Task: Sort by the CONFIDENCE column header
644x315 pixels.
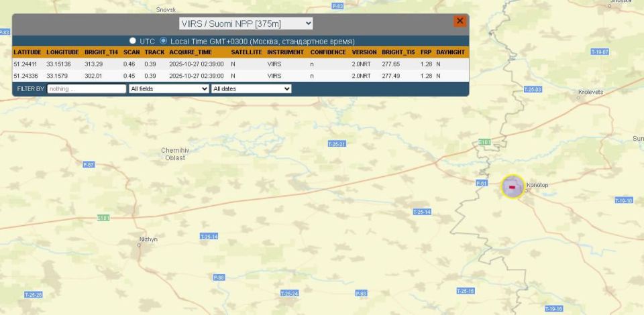Action: pyautogui.click(x=328, y=52)
